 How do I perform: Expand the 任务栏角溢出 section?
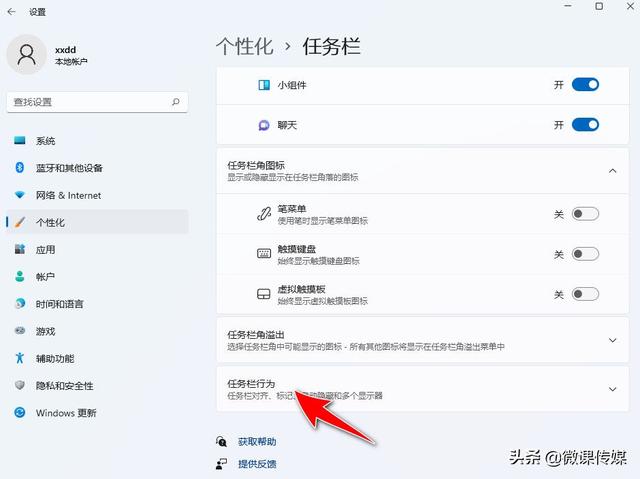click(612, 340)
